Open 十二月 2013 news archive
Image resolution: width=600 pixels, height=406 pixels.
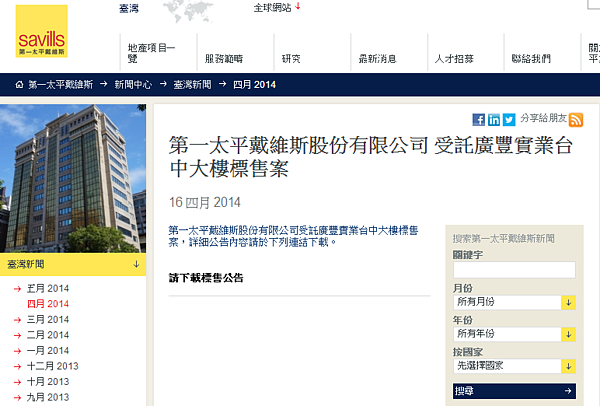52,366
